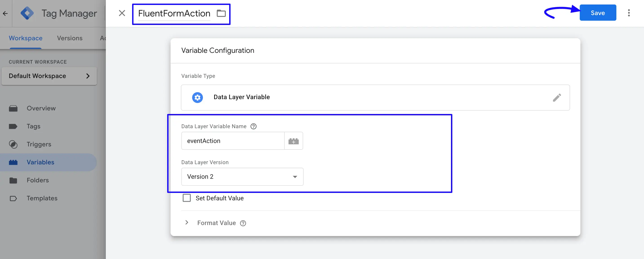Click the Variables brick icon
This screenshot has height=259, width=644.
tap(13, 162)
